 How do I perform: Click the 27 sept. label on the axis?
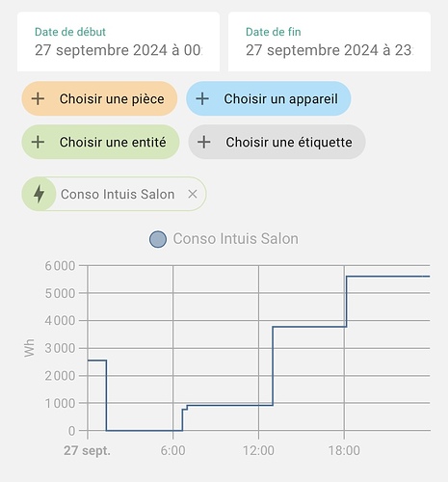(x=87, y=450)
